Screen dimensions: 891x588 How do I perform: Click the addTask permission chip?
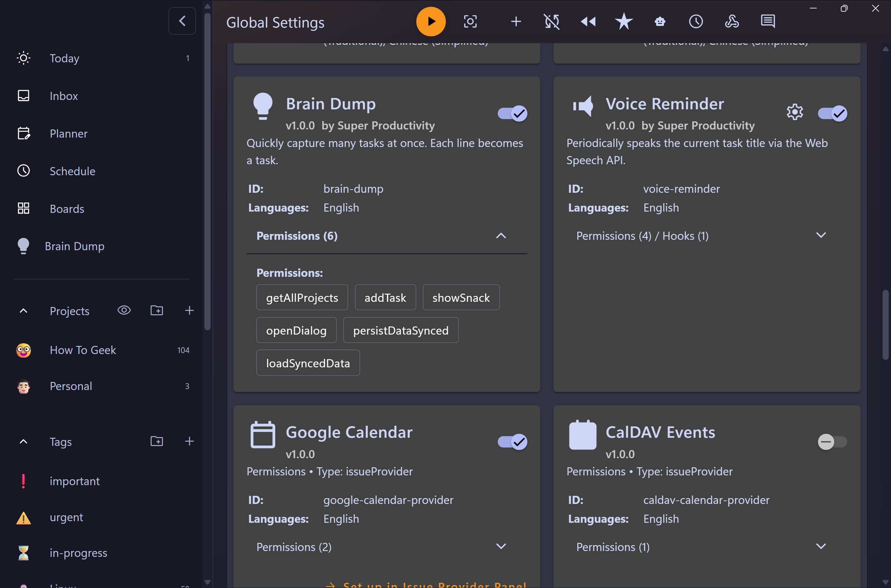coord(385,298)
